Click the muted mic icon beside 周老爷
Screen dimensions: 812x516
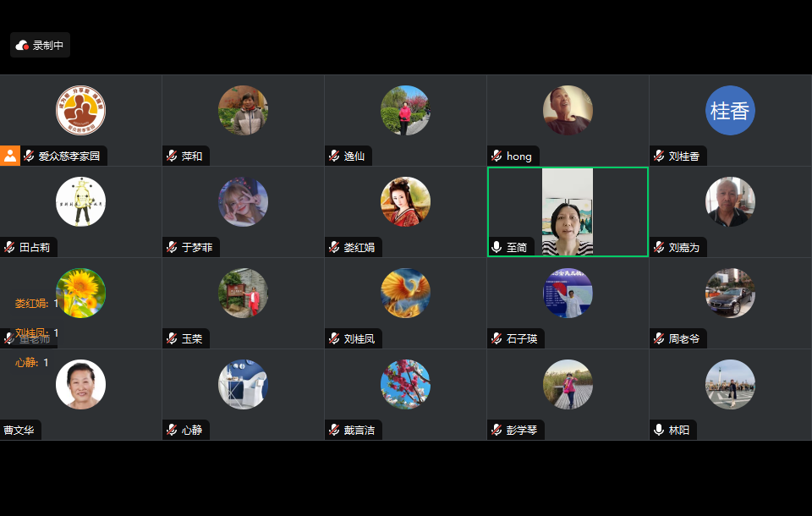659,339
